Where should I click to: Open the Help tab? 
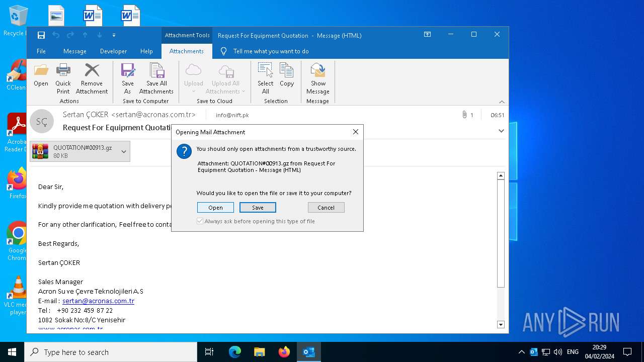[x=146, y=51]
